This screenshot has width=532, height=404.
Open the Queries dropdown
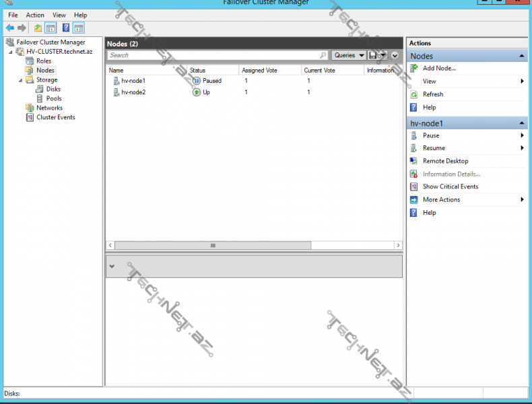click(349, 55)
